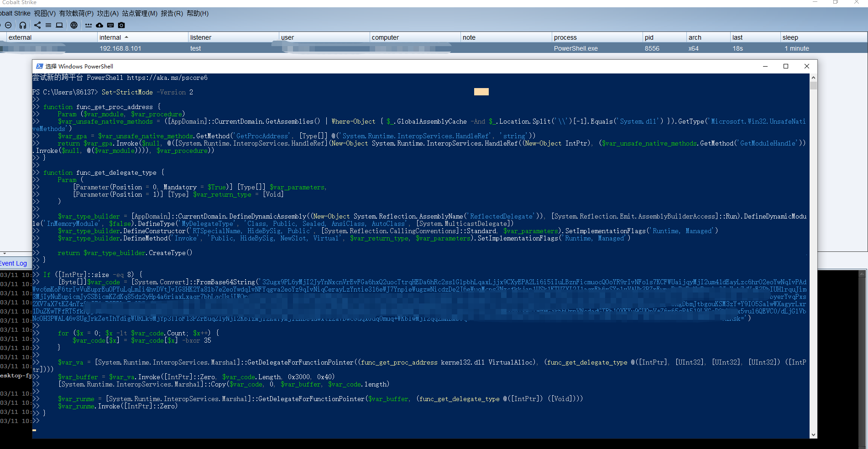Switch to the target table laptop icon
Screen dimensions: 868x449
59,25
